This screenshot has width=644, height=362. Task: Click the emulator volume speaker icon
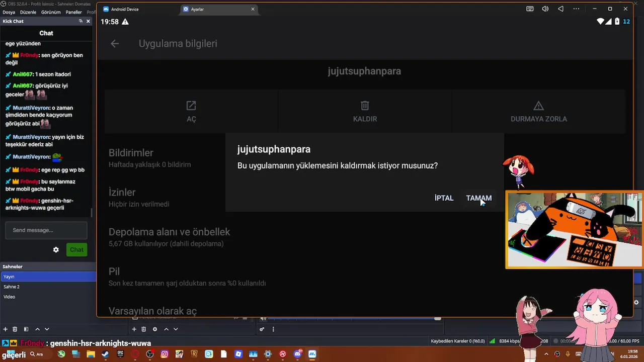[x=545, y=9]
